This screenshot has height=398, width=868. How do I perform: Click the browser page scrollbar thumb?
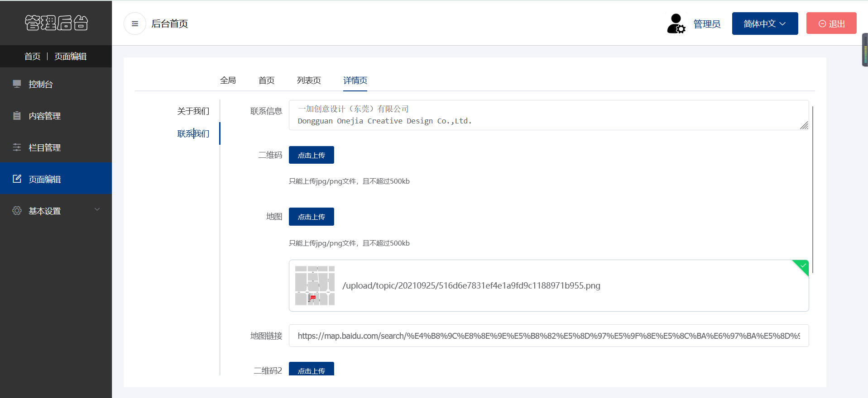(865, 50)
